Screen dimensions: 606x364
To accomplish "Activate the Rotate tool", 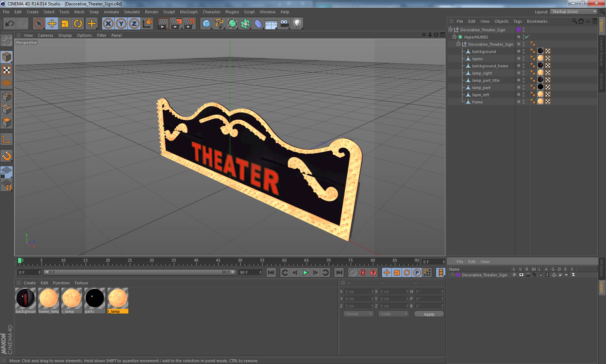I will [x=78, y=24].
